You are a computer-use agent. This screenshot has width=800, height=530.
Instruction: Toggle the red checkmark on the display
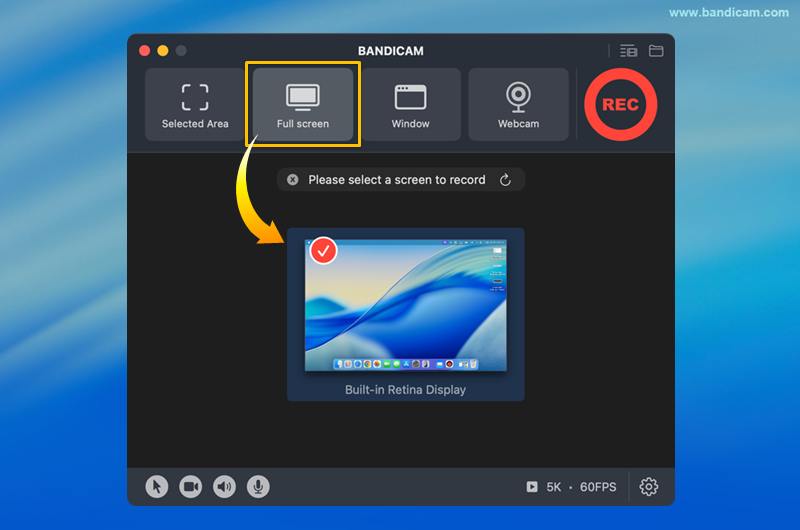[323, 251]
